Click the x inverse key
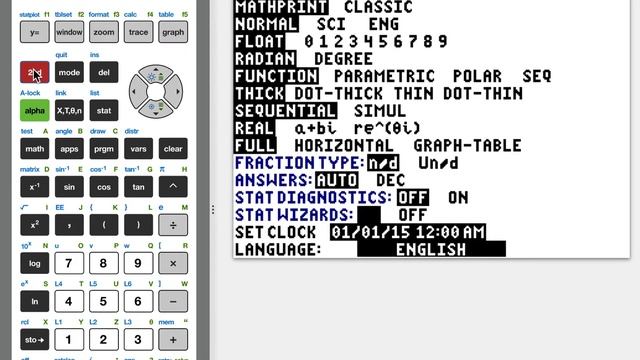The width and height of the screenshot is (640, 360). click(35, 187)
